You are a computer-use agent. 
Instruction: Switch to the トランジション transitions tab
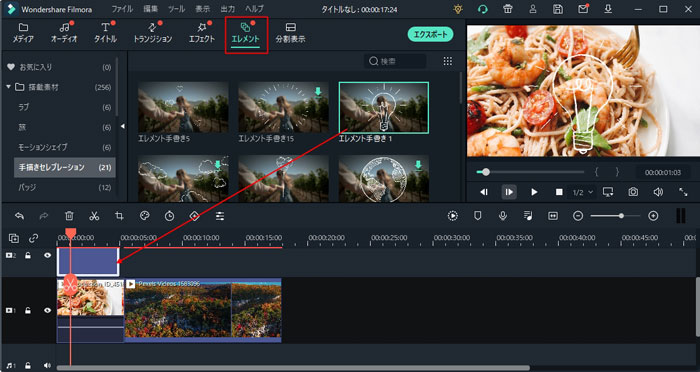point(153,33)
